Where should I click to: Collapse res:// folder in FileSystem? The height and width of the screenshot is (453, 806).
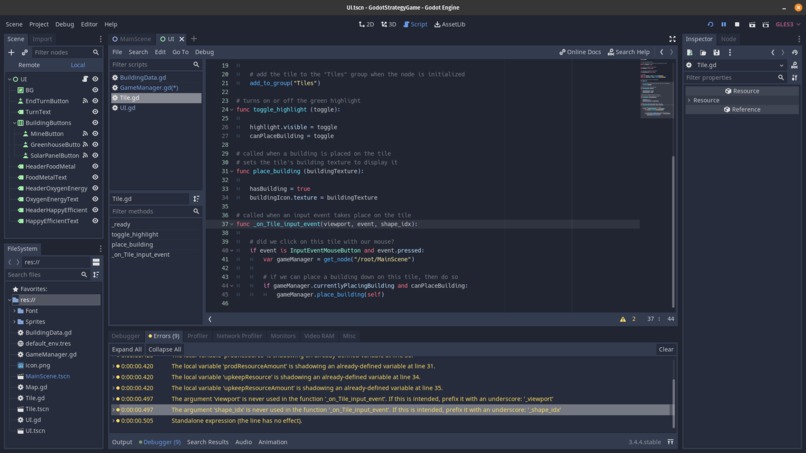pyautogui.click(x=9, y=300)
